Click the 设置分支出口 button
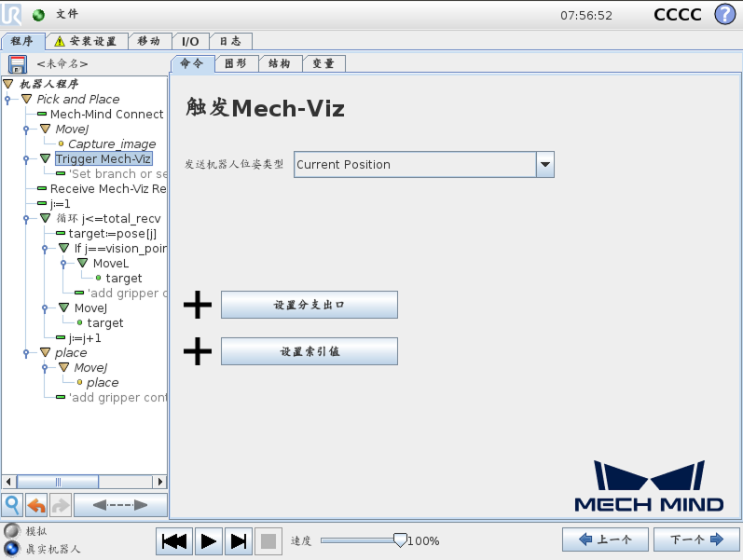This screenshot has width=743, height=560. point(309,305)
